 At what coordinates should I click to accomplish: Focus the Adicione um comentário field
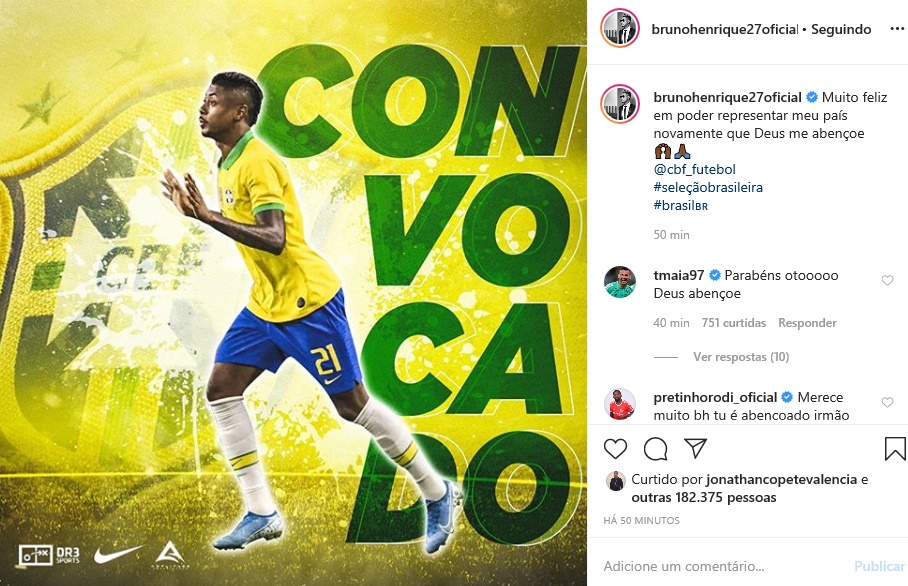[x=724, y=566]
